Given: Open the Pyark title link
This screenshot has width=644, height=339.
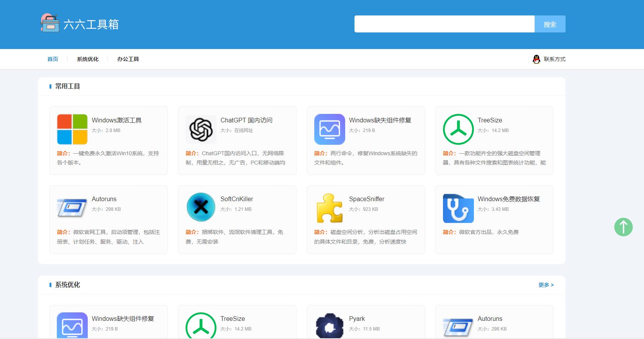Looking at the screenshot, I should [x=357, y=319].
